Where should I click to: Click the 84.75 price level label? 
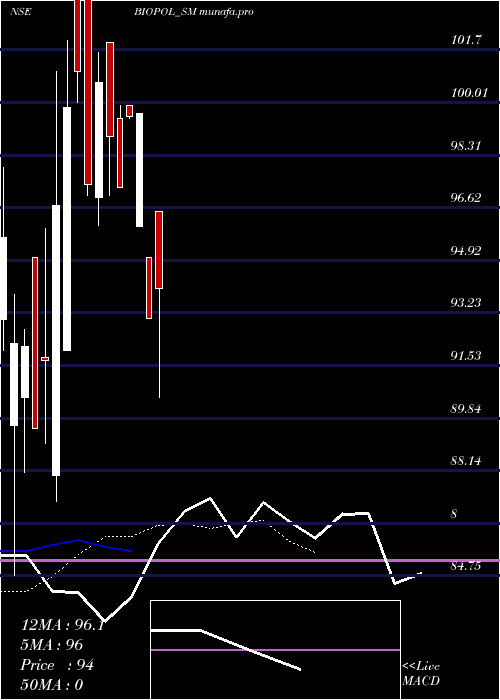(x=466, y=566)
